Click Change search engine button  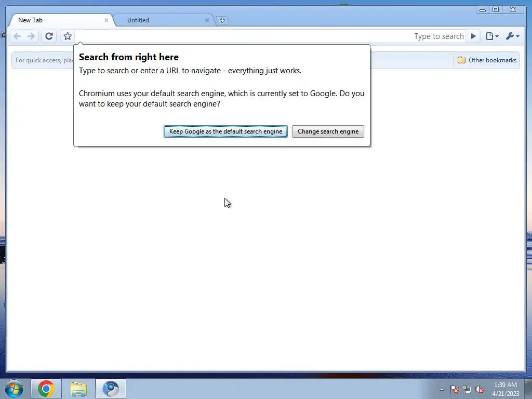pos(328,131)
